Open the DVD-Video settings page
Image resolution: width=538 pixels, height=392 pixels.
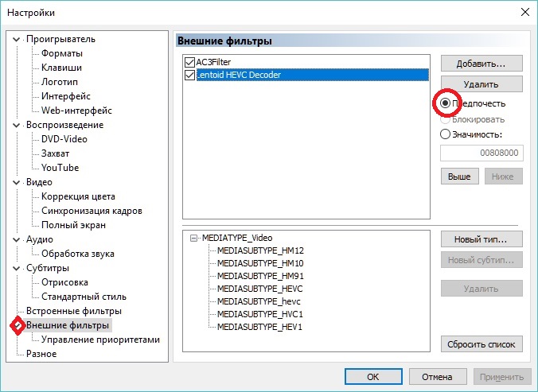(x=64, y=139)
